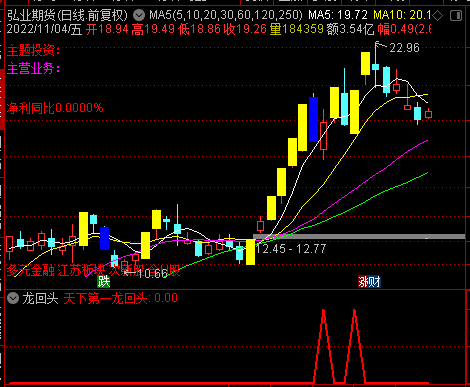The width and height of the screenshot is (470, 387).
Task: Select the tall blue candle in the rally
Action: click(313, 119)
